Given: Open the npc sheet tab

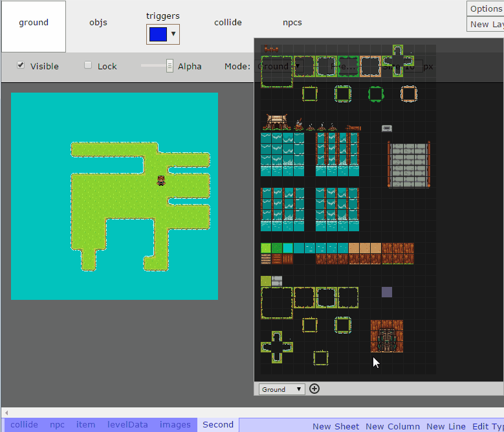Looking at the screenshot, I should tap(57, 425).
